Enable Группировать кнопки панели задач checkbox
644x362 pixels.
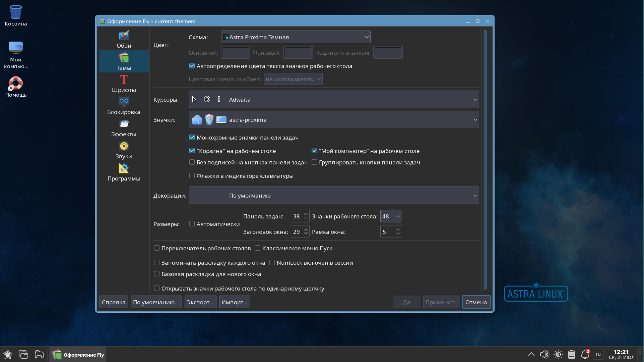click(314, 162)
